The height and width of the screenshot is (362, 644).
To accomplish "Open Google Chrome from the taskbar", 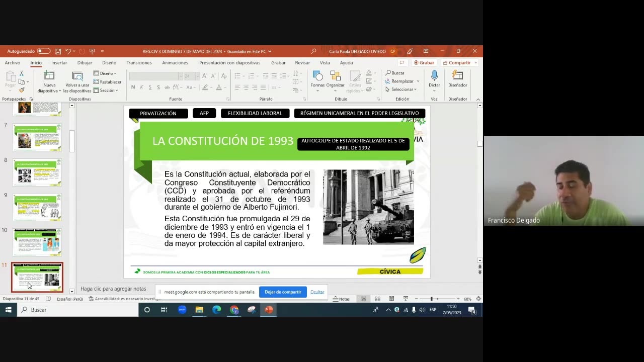I will coord(234,310).
